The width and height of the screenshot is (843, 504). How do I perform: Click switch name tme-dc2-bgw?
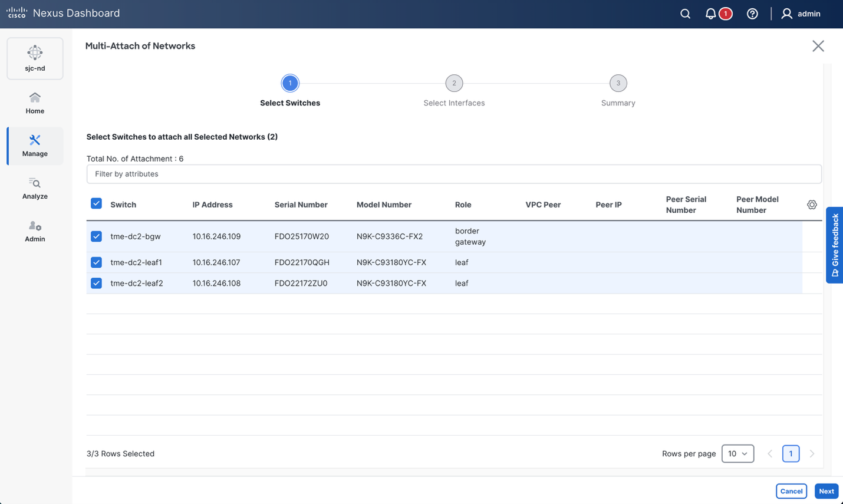click(136, 236)
